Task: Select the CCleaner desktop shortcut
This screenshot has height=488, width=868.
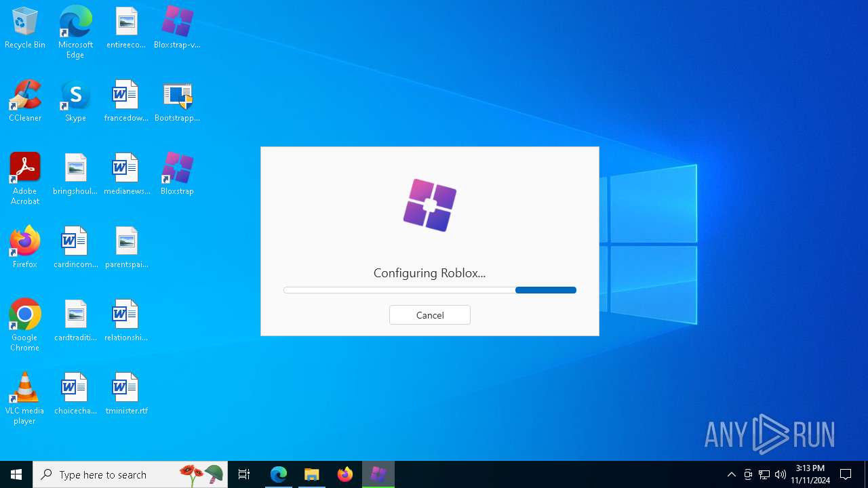Action: 25,102
